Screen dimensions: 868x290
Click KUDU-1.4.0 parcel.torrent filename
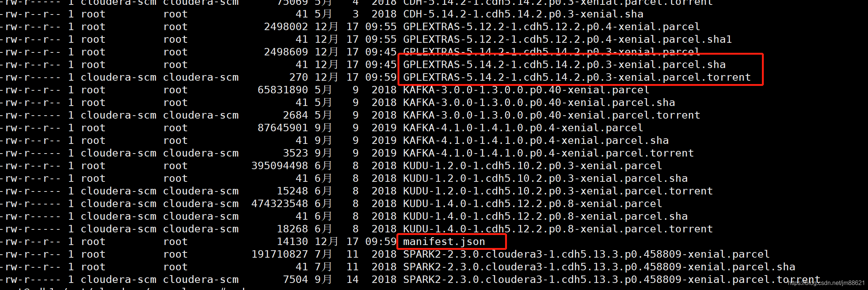[x=558, y=229]
